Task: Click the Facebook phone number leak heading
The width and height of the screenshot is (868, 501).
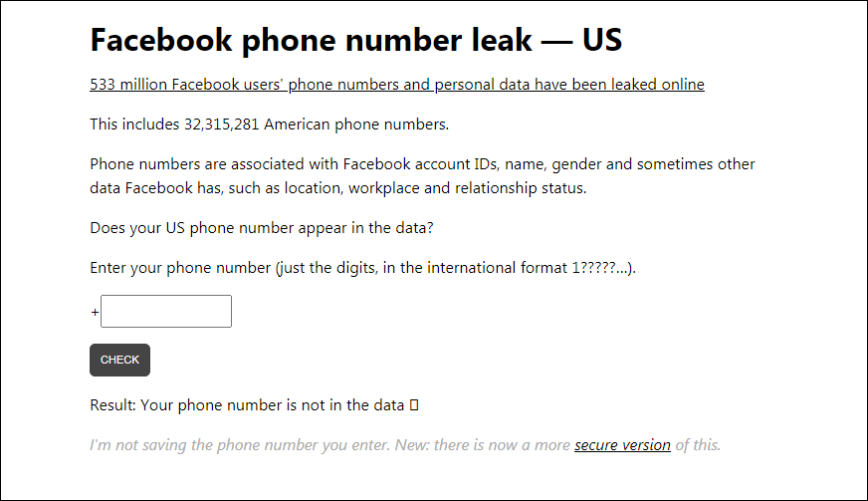Action: tap(356, 40)
